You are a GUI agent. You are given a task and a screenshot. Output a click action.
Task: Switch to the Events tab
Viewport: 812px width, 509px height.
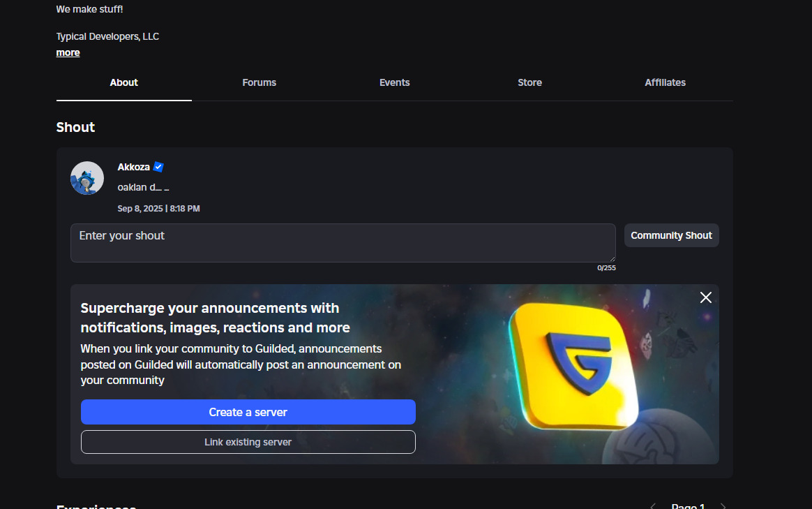click(x=394, y=82)
